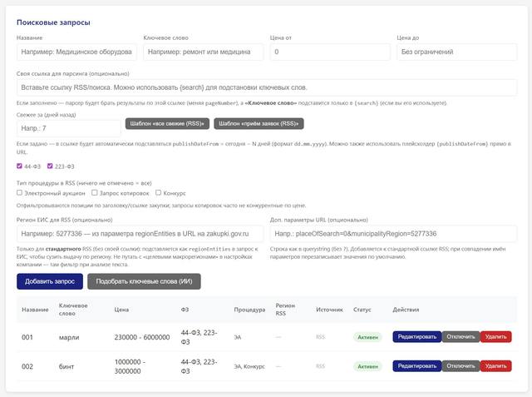Apply the «все свежие (RSS)» template
The width and height of the screenshot is (532, 397).
click(166, 123)
